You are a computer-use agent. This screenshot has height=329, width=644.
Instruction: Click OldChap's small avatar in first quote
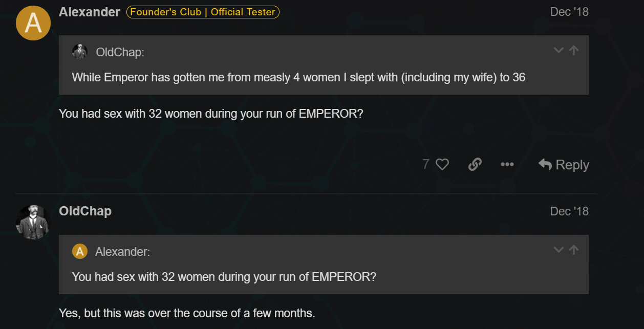[x=79, y=52]
